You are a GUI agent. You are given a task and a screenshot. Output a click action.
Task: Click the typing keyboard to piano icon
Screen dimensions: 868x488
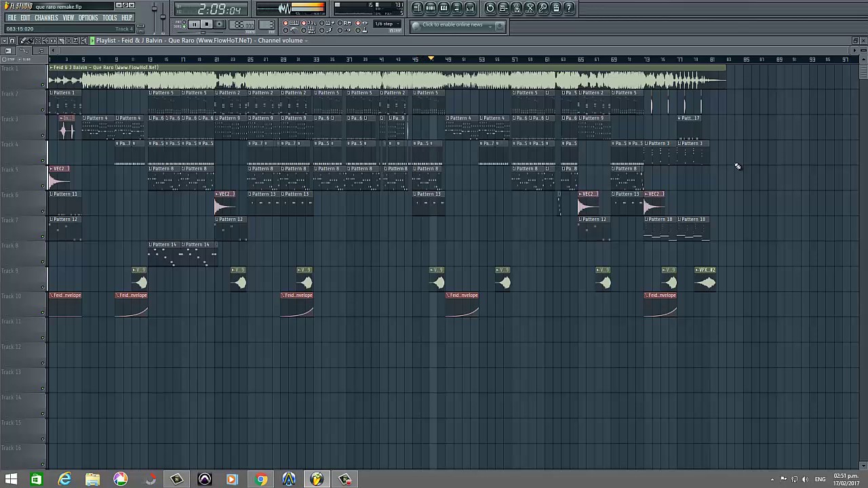tap(290, 22)
